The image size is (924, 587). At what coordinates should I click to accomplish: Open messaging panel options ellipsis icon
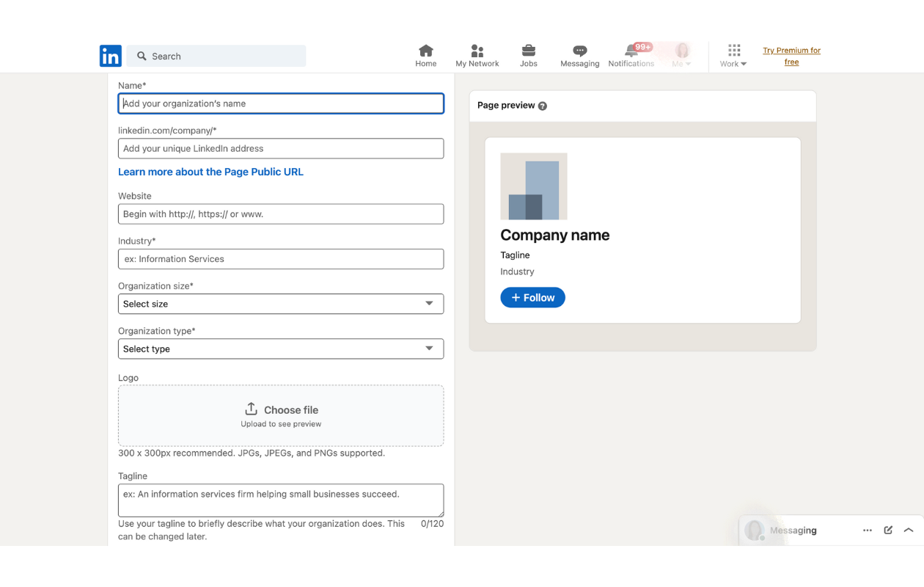coord(868,530)
